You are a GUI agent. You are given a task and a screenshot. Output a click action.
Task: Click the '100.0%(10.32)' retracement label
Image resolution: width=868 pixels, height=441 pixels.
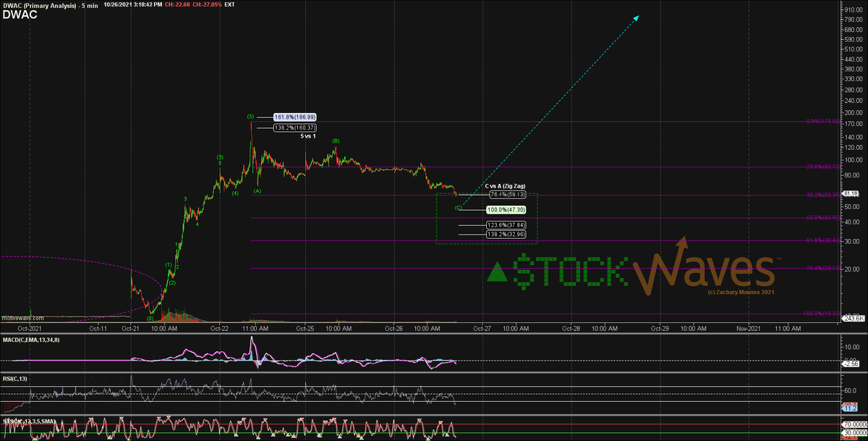click(x=820, y=314)
